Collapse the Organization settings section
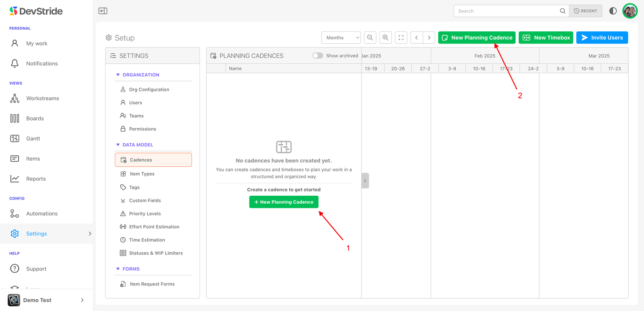 point(118,75)
